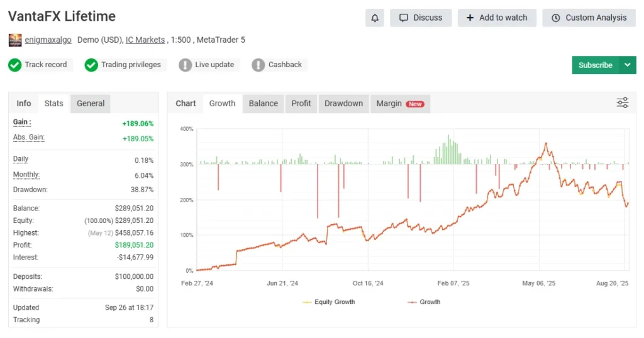Screen dimensions: 644x338
Task: Click the Track record green checkmark icon
Action: [x=15, y=65]
